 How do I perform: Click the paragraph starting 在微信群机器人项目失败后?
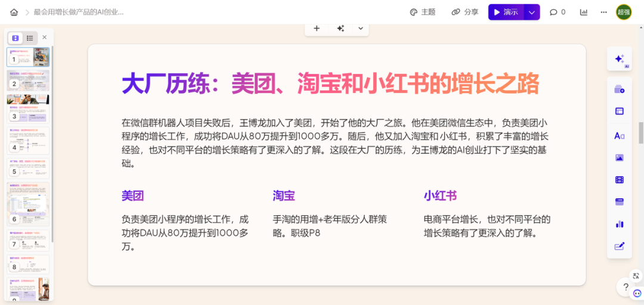[335, 143]
